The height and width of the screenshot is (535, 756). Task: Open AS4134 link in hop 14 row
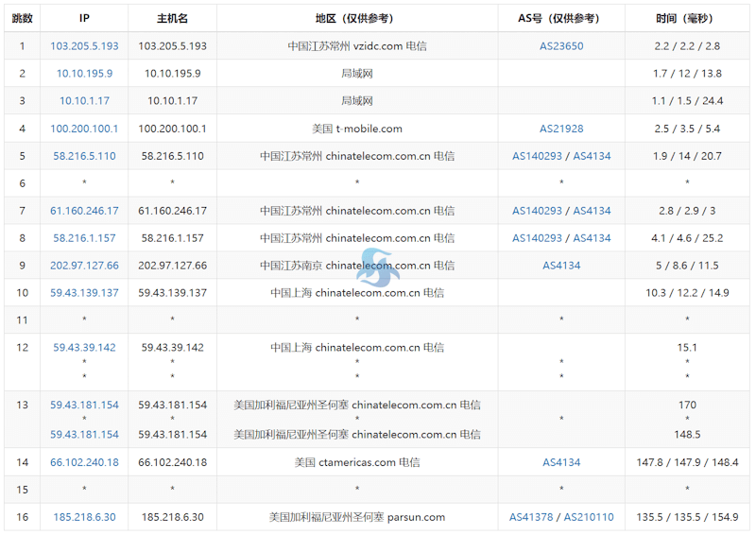[x=561, y=462]
